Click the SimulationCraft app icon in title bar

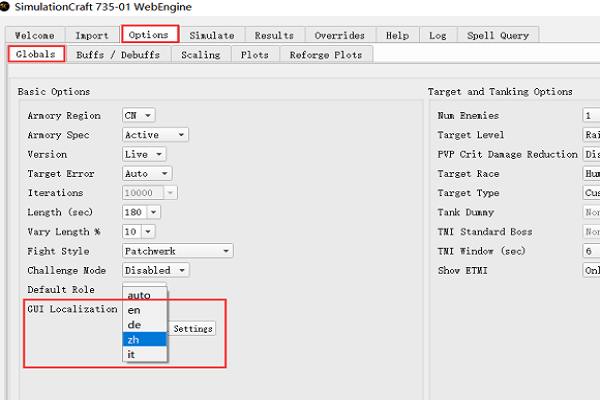pos(4,7)
